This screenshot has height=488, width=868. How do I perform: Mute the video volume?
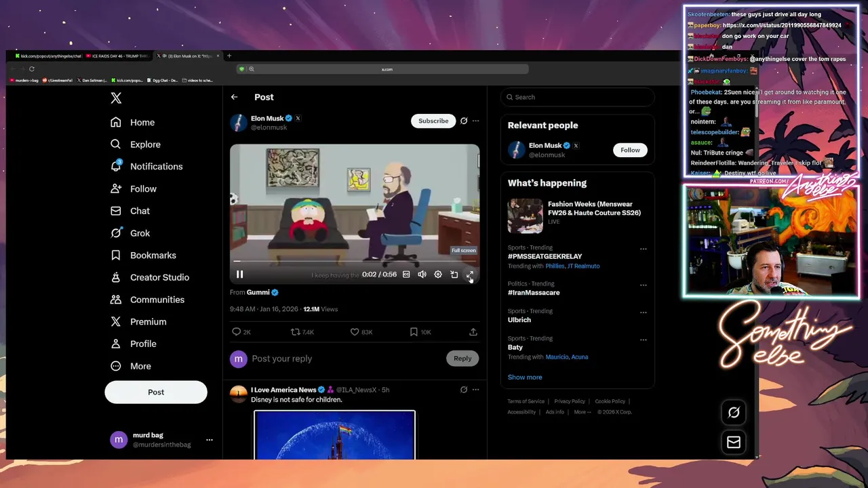click(422, 274)
